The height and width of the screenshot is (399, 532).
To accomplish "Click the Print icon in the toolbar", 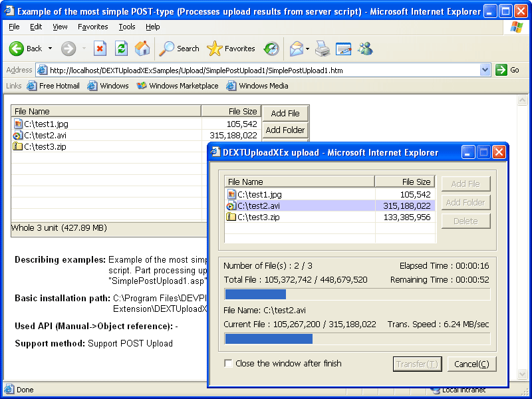I will point(323,49).
